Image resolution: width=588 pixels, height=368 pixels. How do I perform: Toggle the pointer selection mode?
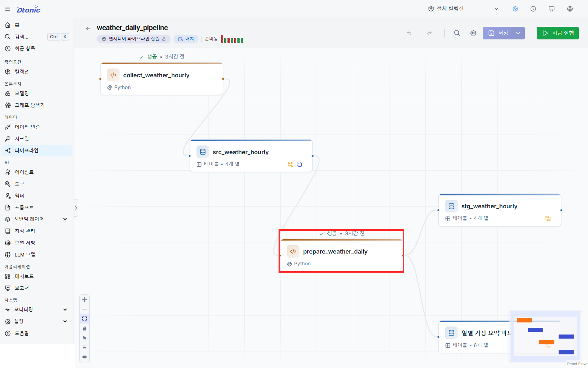coord(85,338)
